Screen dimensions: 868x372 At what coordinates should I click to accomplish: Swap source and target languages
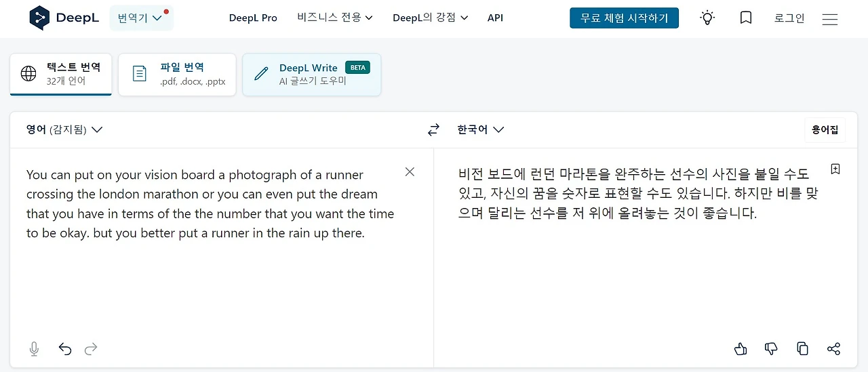coord(434,130)
